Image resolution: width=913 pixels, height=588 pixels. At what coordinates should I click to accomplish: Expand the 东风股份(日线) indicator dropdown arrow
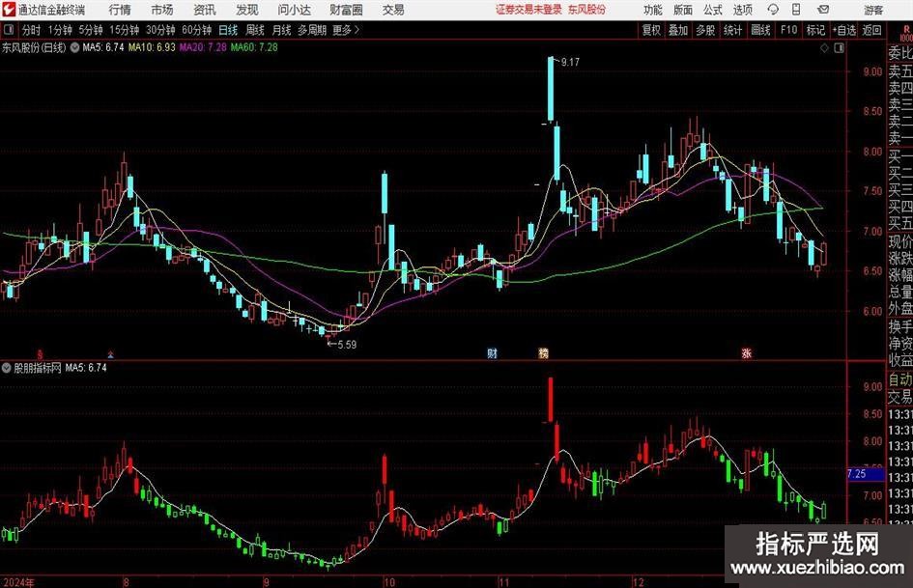[x=74, y=47]
